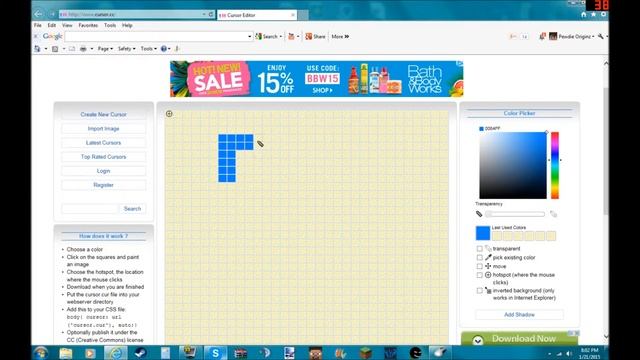
Task: Expand the address bar dropdown arrow
Action: click(204, 14)
